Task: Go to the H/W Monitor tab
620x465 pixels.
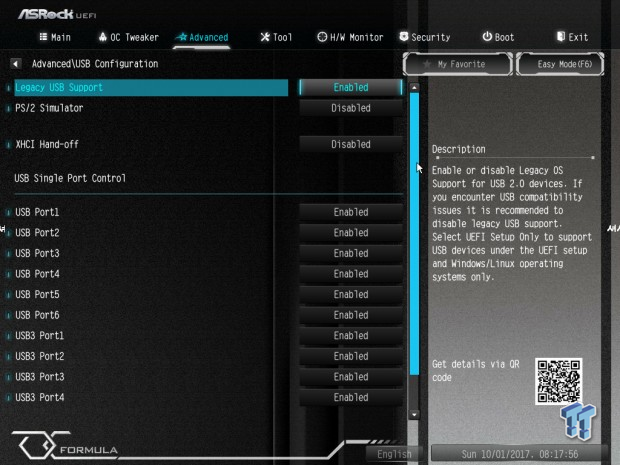Action: tap(350, 37)
